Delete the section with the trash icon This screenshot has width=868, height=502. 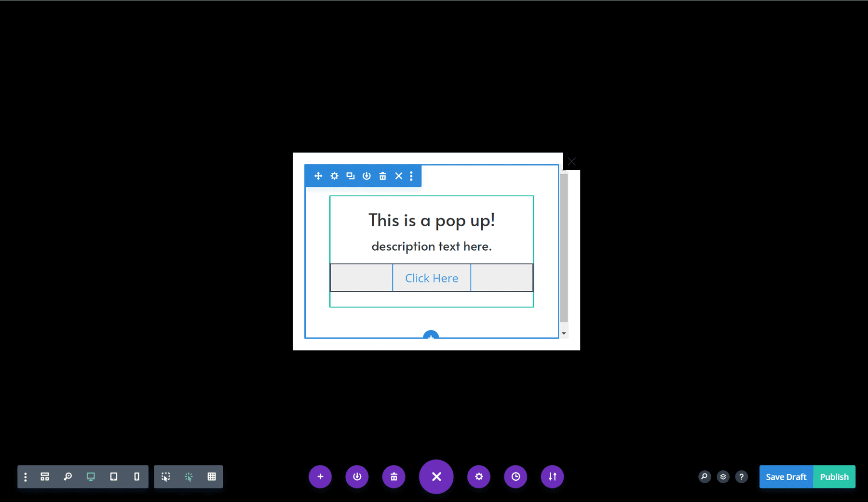point(382,176)
